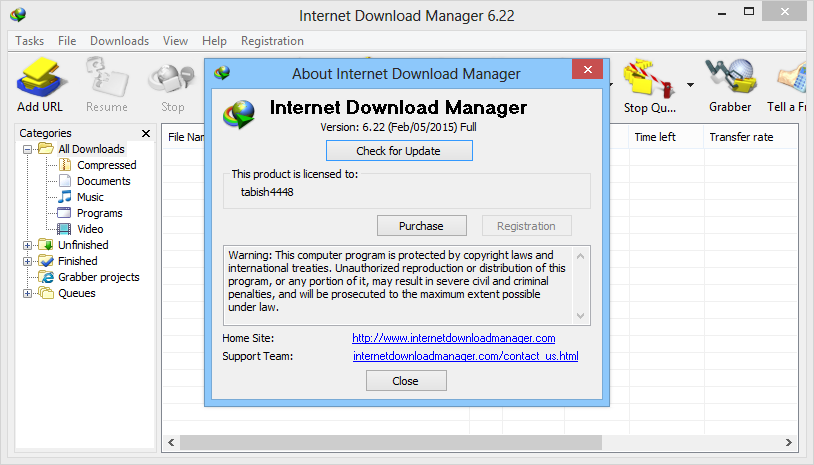The width and height of the screenshot is (814, 465).
Task: Click the Resume toolbar icon
Action: (107, 85)
